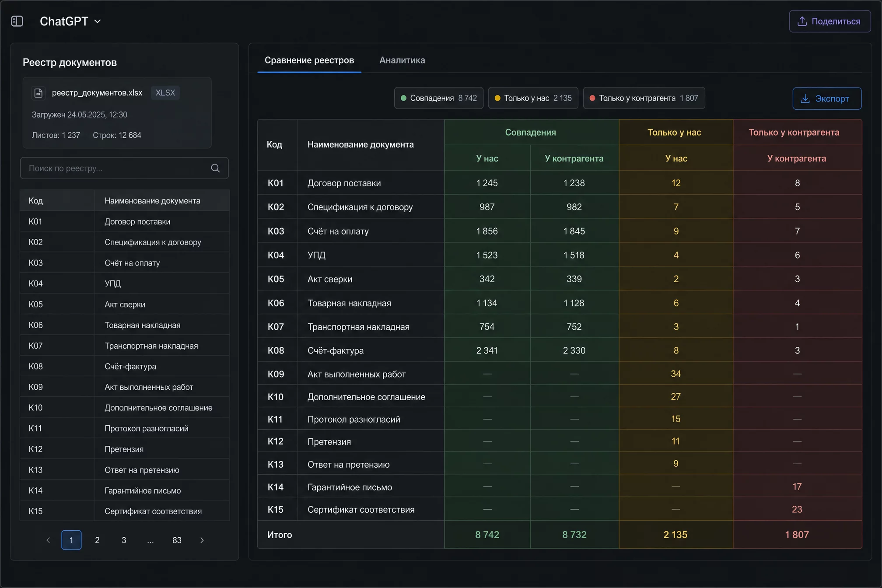
Task: Click value 15 in K11 row
Action: (x=676, y=419)
